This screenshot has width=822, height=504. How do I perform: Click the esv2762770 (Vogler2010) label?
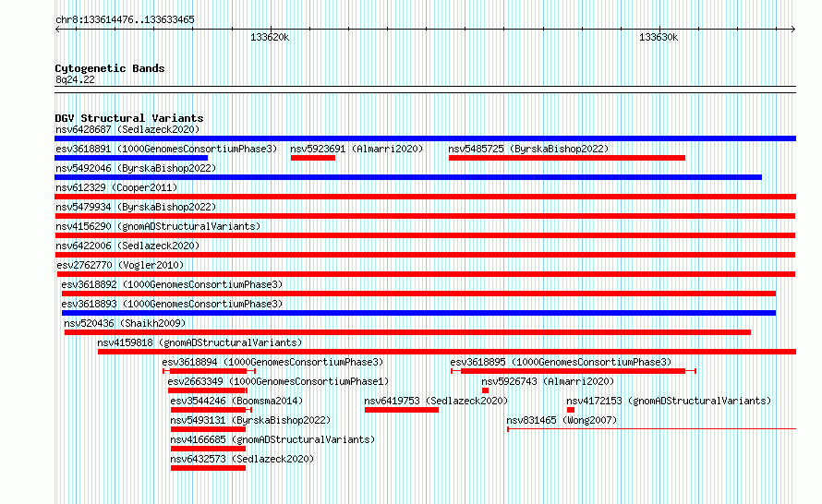point(120,265)
